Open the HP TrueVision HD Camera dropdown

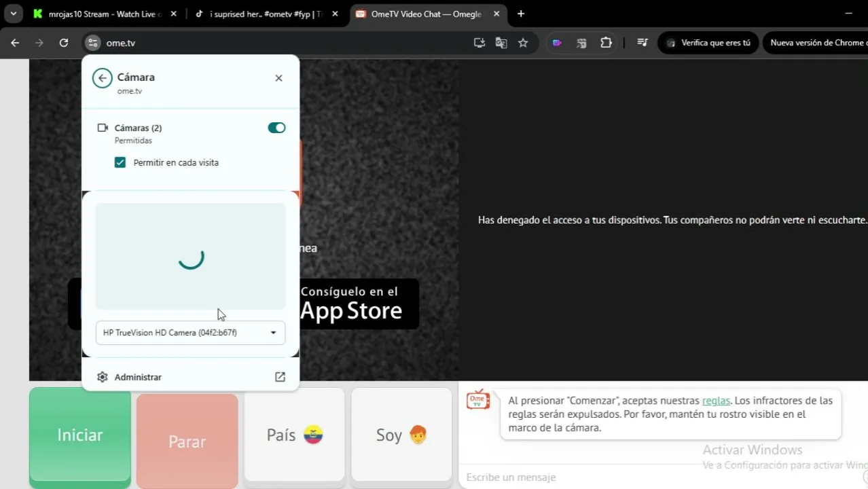click(x=190, y=333)
